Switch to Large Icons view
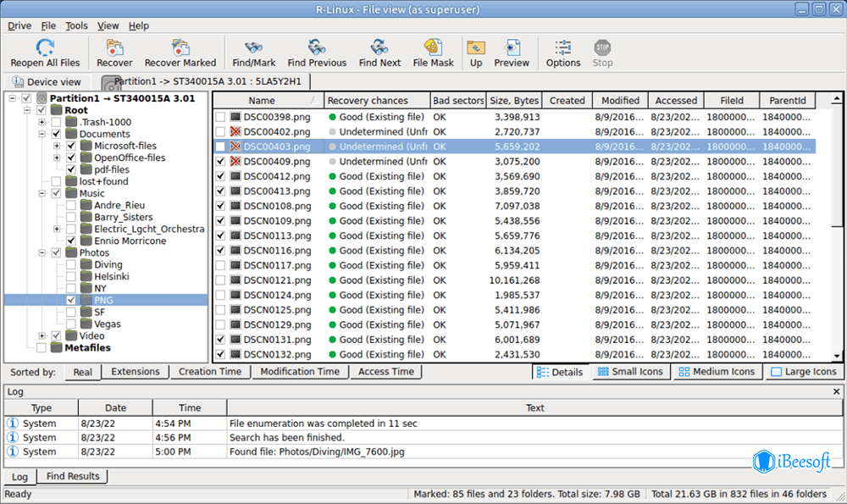The height and width of the screenshot is (504, 847). coord(805,372)
